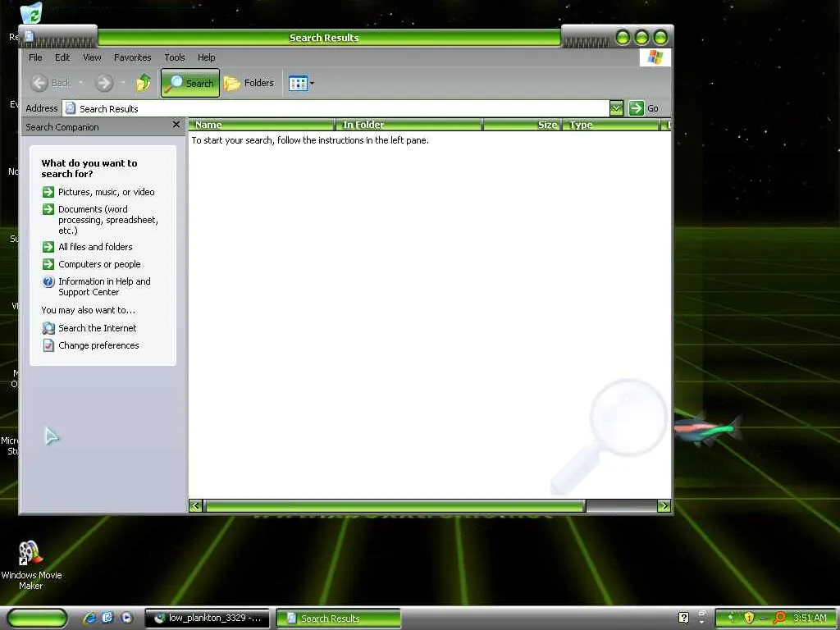Sort results by In Folder column
The height and width of the screenshot is (630, 840).
click(x=409, y=125)
